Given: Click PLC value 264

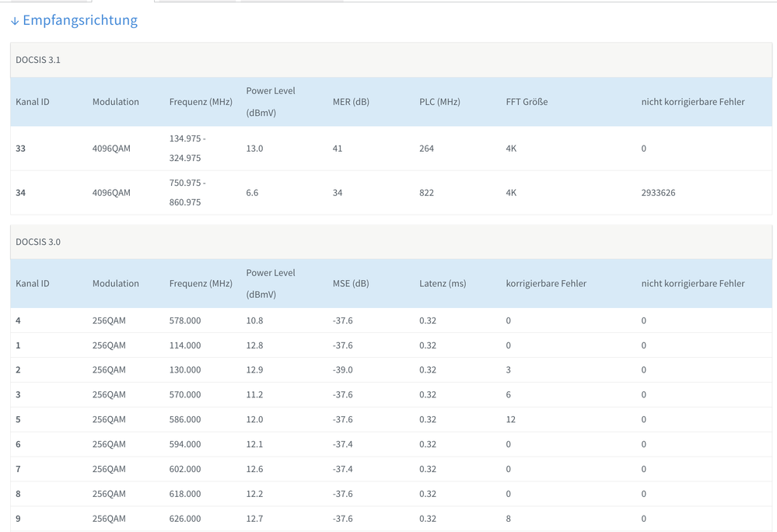Looking at the screenshot, I should (x=427, y=149).
